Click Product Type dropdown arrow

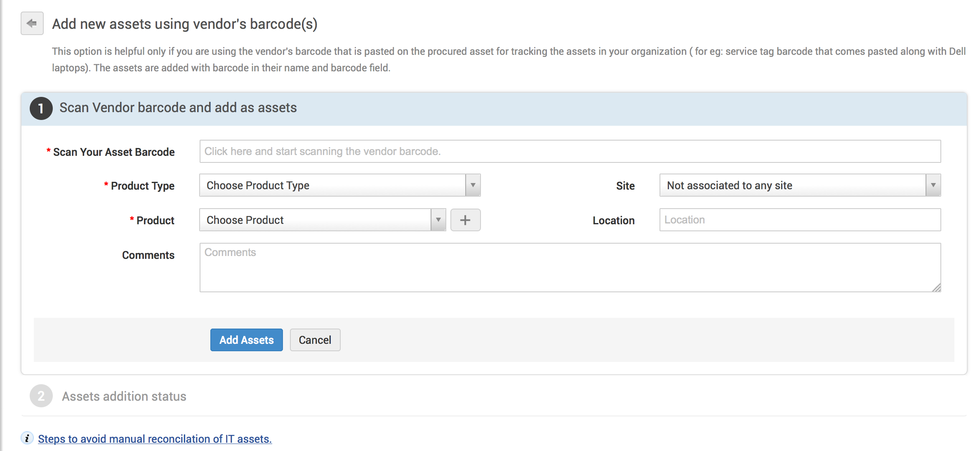click(x=473, y=186)
